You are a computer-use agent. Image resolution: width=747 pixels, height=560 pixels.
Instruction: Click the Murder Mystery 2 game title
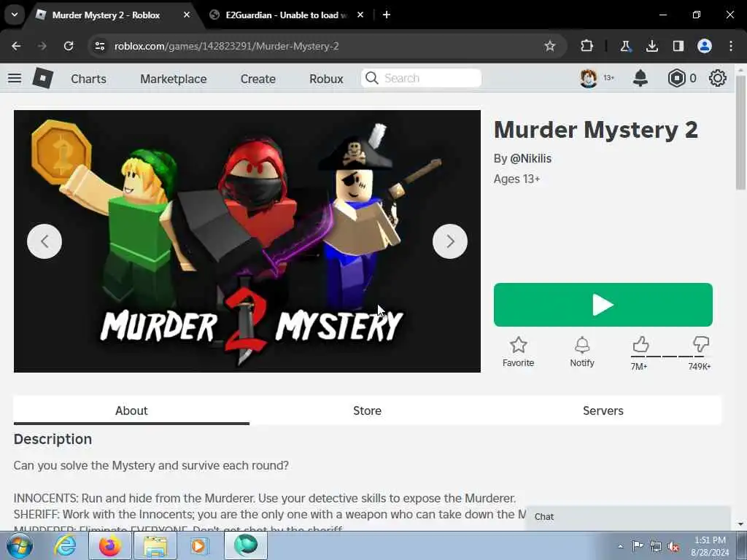click(596, 130)
